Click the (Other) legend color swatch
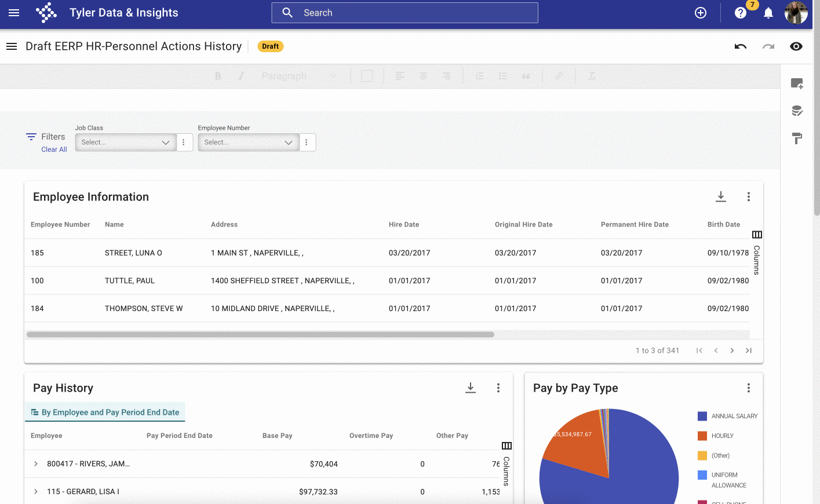This screenshot has height=504, width=820. (x=702, y=455)
